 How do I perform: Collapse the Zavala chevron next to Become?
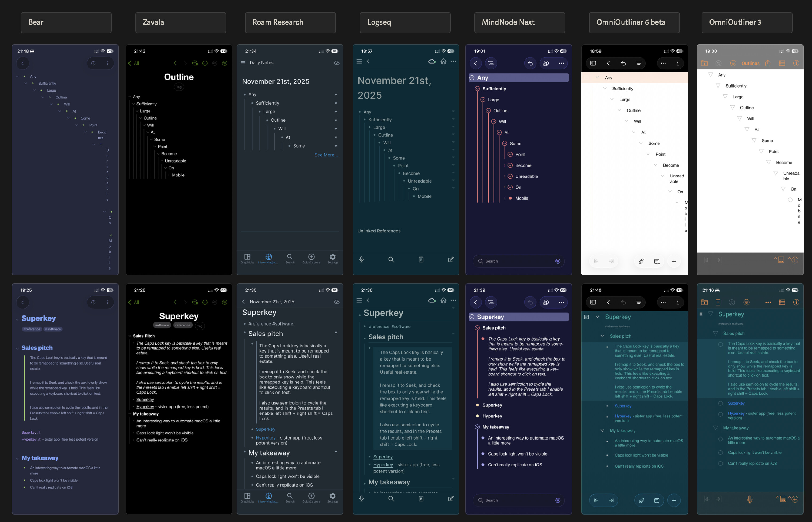tap(158, 154)
